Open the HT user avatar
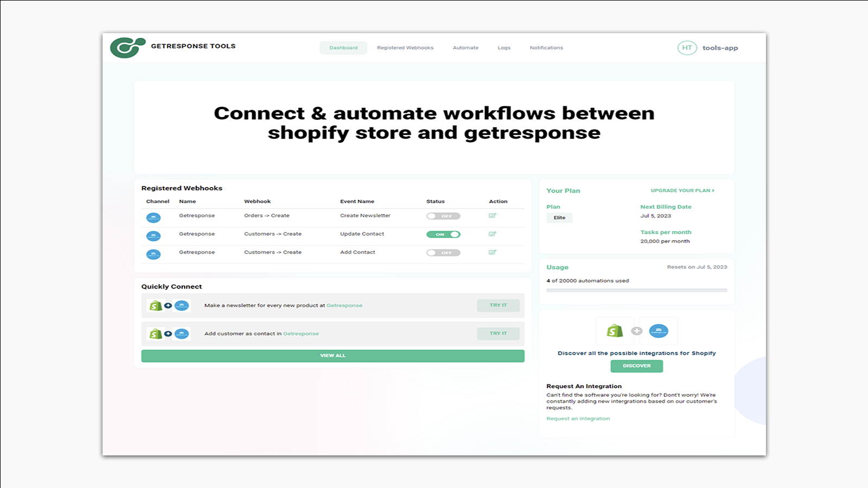Viewport: 868px width, 488px height. click(x=687, y=48)
